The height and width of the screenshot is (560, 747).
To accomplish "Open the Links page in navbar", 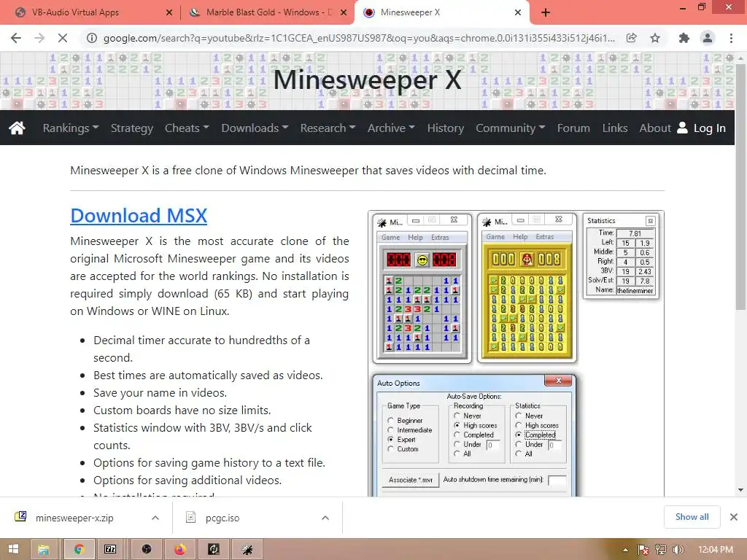I will (x=614, y=128).
